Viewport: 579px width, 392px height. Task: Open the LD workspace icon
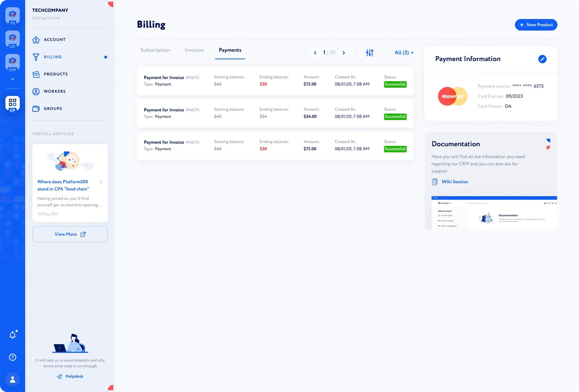tap(13, 39)
